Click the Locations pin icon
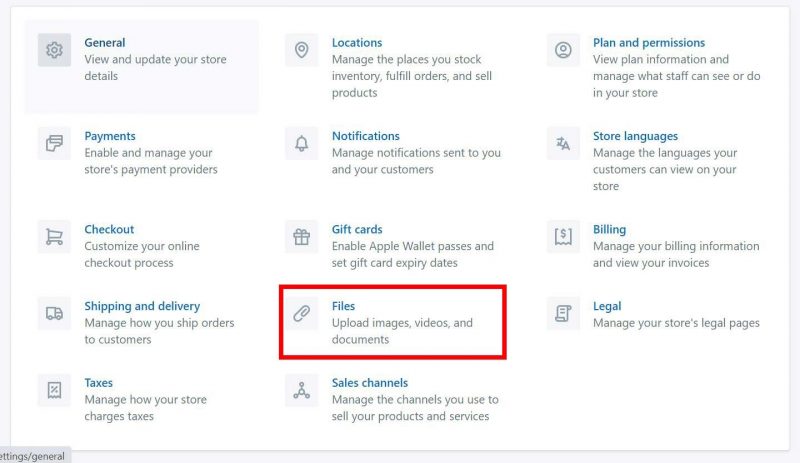Viewport: 800px width, 463px height. pos(301,50)
